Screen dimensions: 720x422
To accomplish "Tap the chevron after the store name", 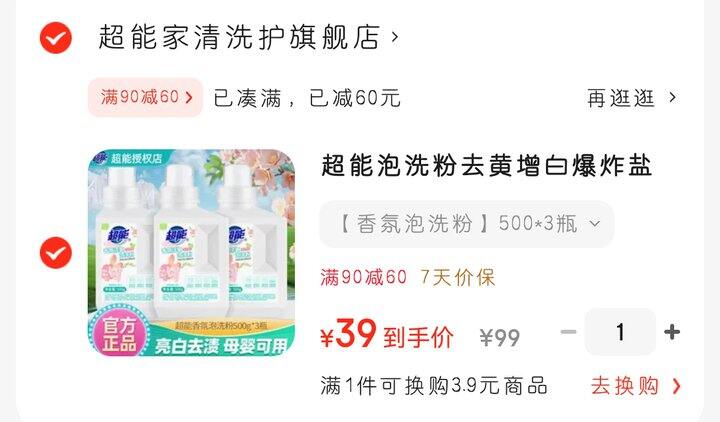I will point(394,36).
